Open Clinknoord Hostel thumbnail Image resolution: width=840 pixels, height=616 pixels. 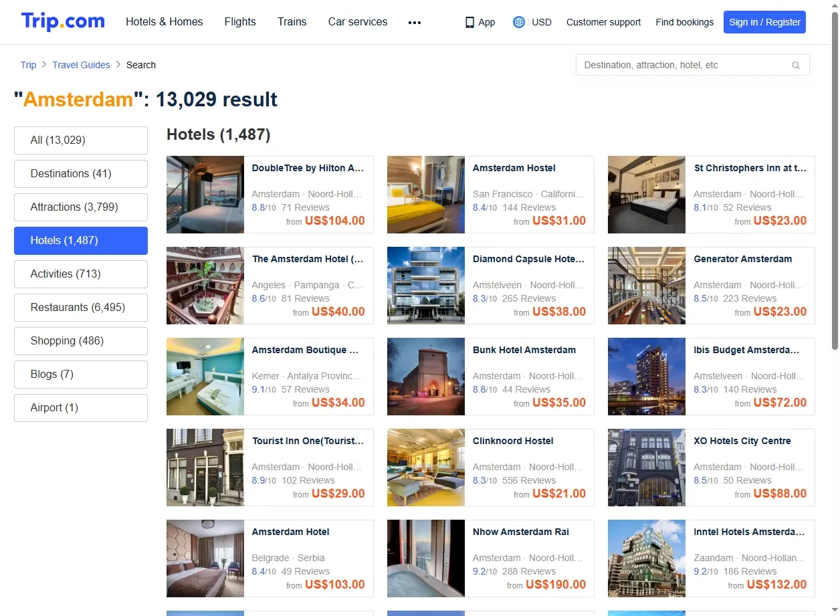pyautogui.click(x=426, y=468)
